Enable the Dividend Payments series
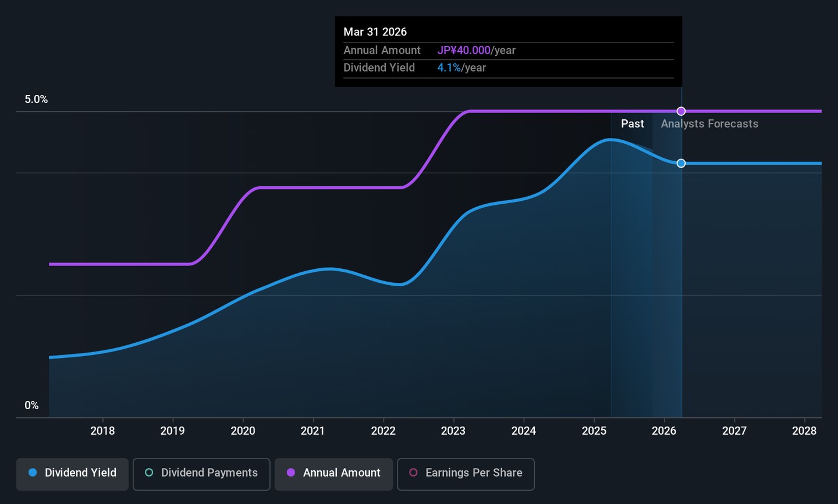Screen dimensions: 838x504 click(201, 473)
